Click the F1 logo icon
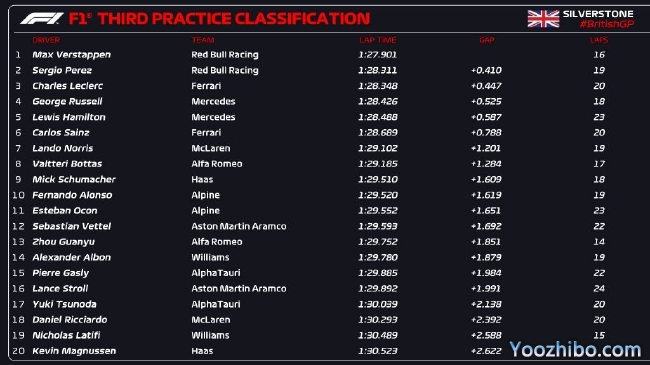The image size is (650, 365). pos(42,19)
